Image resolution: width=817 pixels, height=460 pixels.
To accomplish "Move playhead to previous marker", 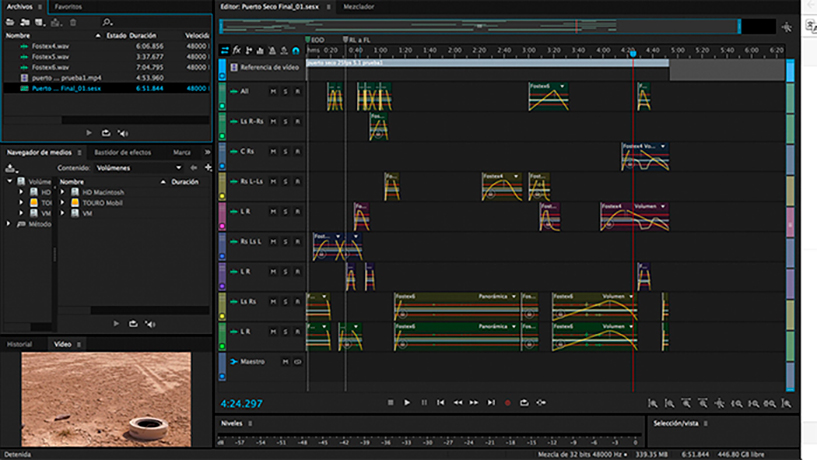I will coord(441,402).
